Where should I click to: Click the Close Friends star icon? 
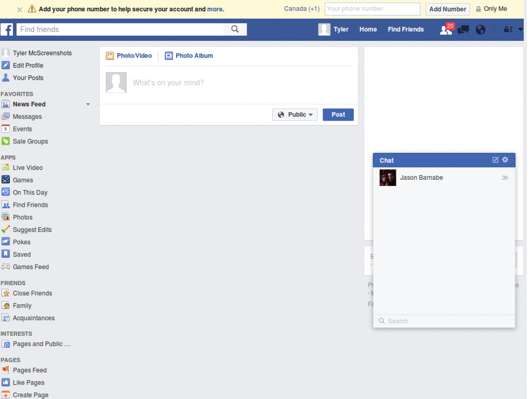pyautogui.click(x=5, y=293)
